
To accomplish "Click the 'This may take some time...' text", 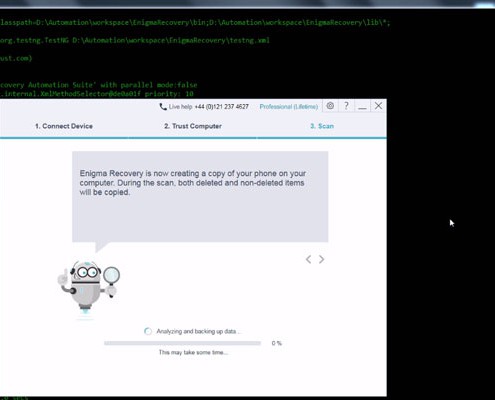I will [x=193, y=352].
